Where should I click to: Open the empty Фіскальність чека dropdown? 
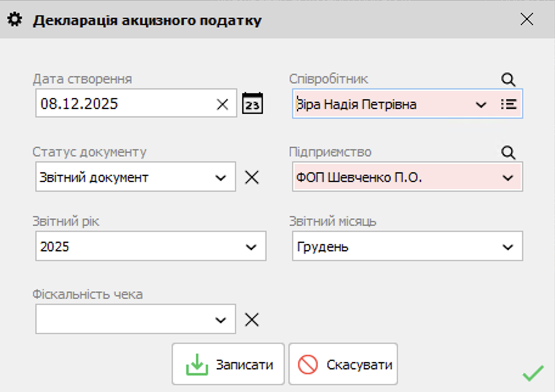click(222, 318)
